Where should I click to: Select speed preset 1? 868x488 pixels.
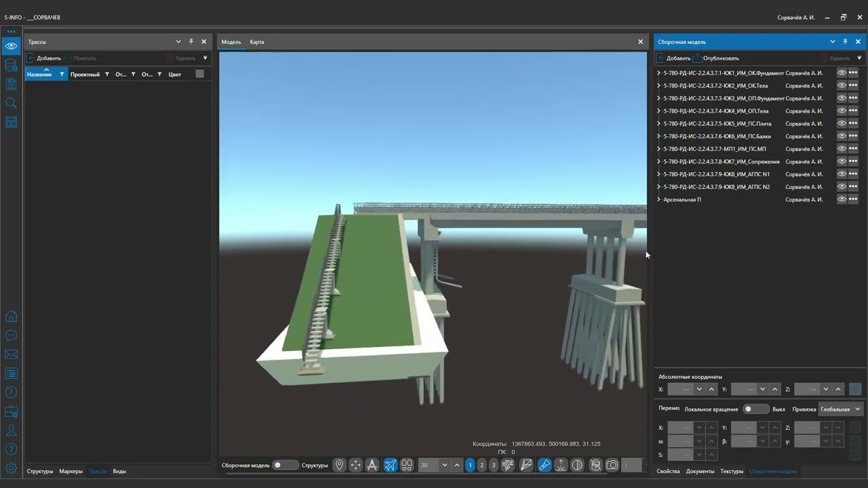tap(470, 465)
